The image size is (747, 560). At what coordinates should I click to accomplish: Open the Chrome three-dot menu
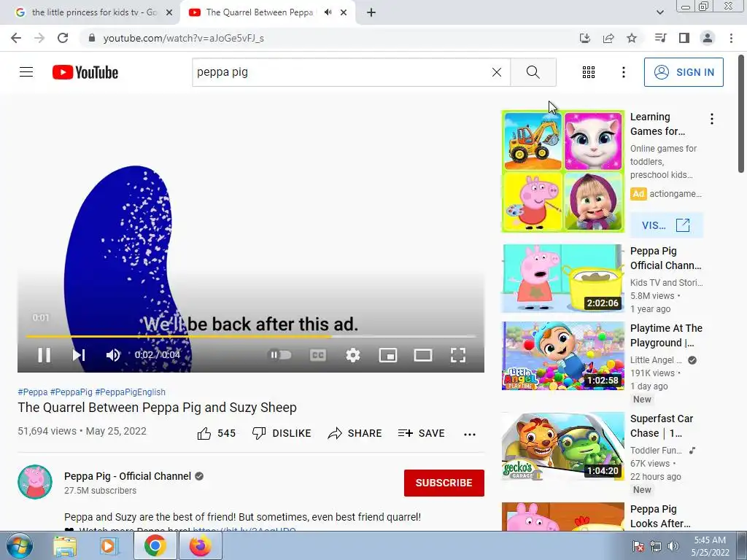(x=731, y=38)
